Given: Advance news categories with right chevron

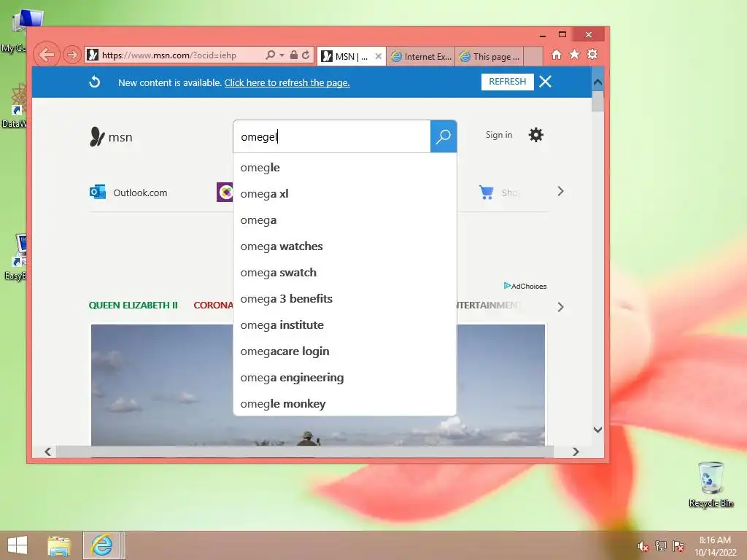Looking at the screenshot, I should coord(561,307).
